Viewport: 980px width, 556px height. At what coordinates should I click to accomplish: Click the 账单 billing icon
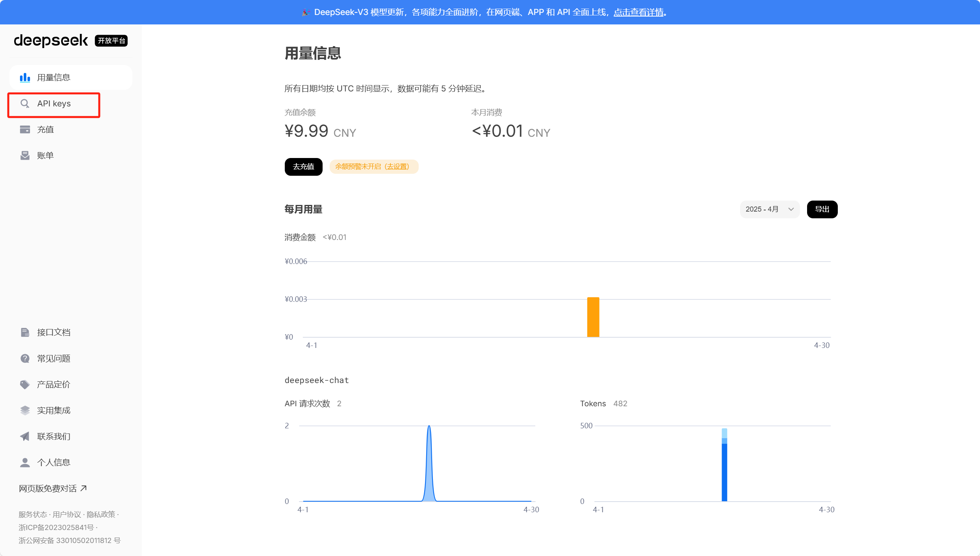point(25,156)
